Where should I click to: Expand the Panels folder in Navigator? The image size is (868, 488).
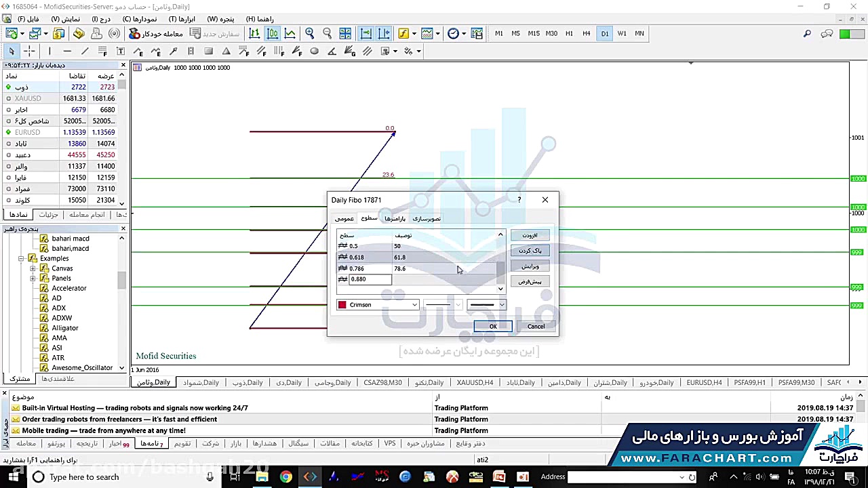[x=33, y=279]
